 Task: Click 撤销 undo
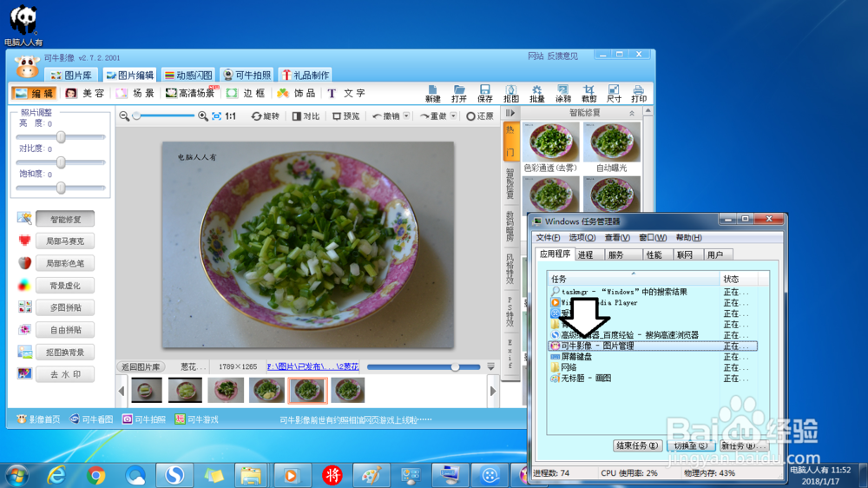386,116
